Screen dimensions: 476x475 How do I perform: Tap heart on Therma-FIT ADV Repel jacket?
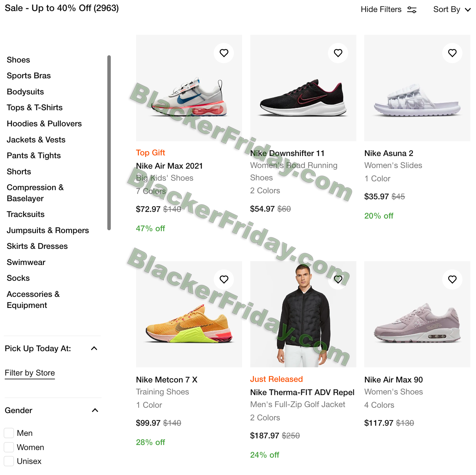[338, 280]
